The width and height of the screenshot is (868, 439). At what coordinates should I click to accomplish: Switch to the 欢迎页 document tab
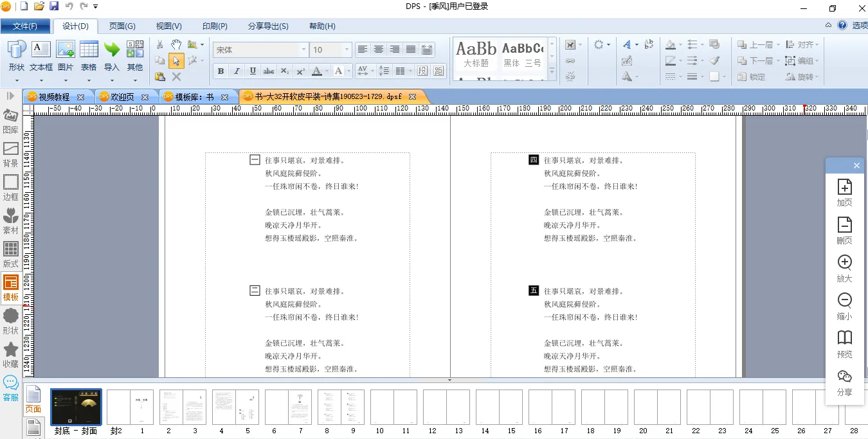point(122,97)
